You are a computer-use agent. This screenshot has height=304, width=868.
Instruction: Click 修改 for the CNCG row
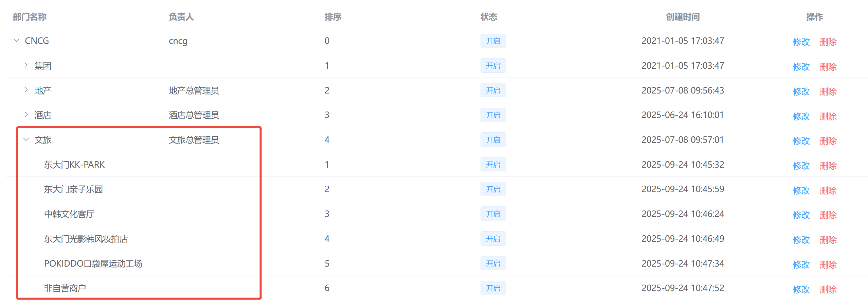point(801,42)
